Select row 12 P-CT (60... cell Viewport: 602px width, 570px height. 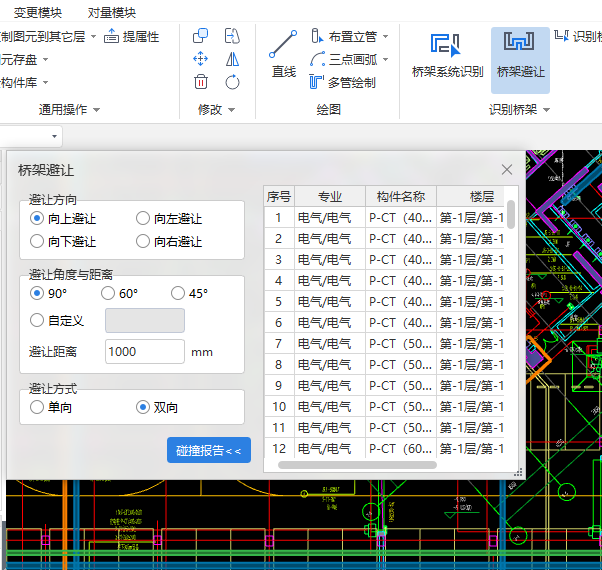(400, 448)
